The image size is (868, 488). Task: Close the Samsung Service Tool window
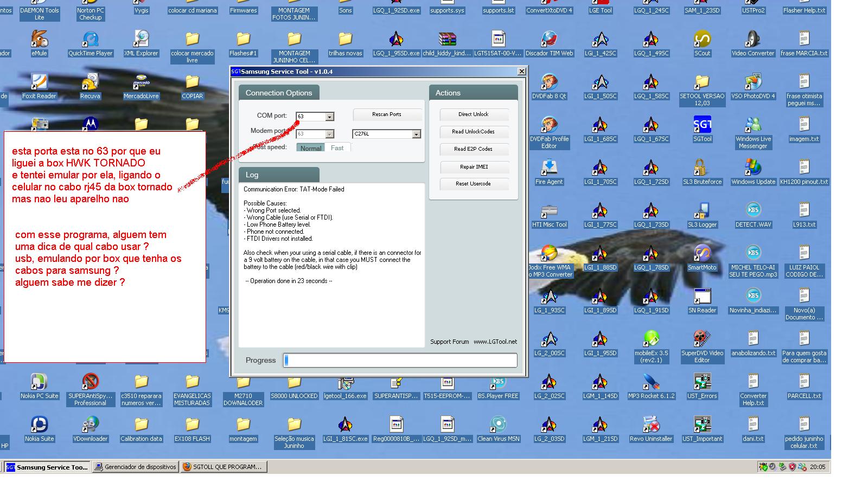coord(521,71)
